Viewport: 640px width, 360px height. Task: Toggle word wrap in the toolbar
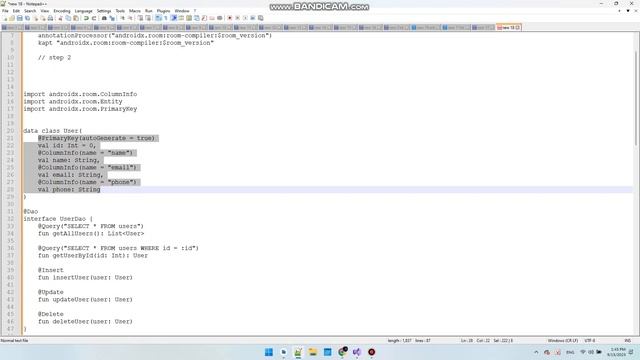(158, 18)
